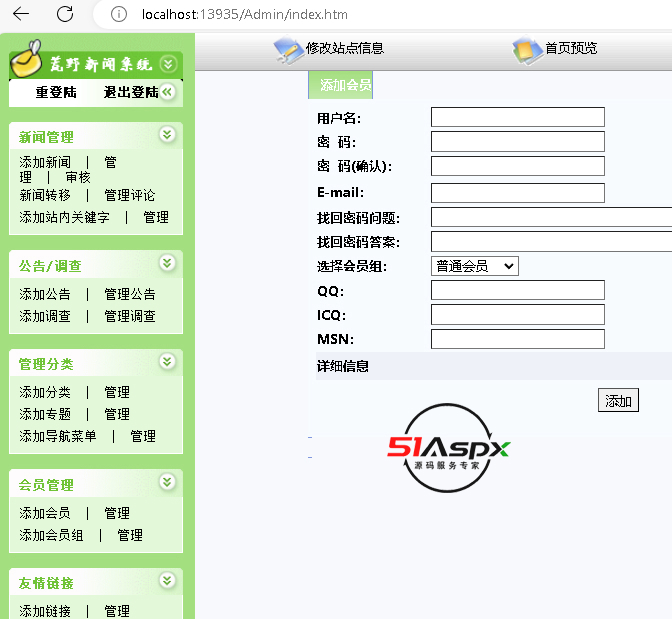The image size is (672, 619).
Task: Click the address bar URL localhost:13935
Action: click(x=244, y=15)
